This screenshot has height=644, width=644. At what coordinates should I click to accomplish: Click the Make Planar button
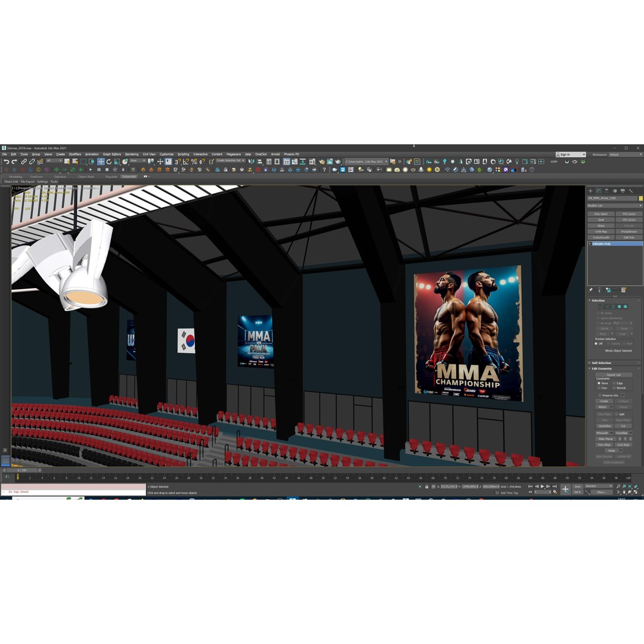coord(606,439)
